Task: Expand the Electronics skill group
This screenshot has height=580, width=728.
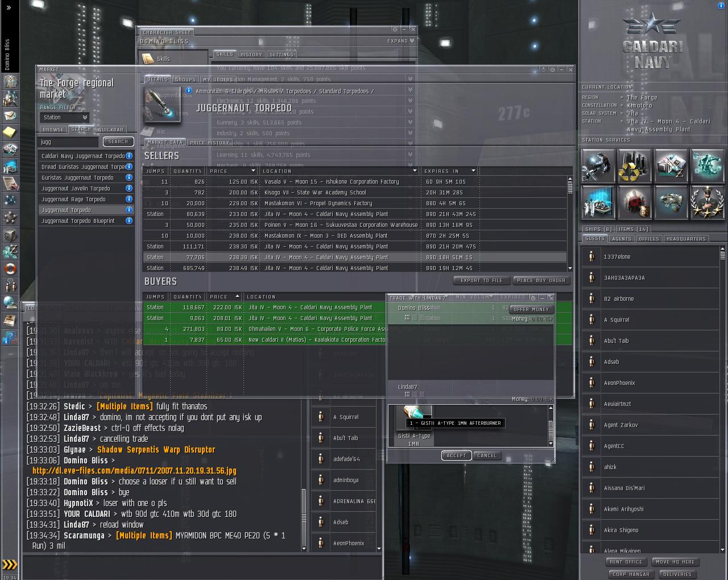Action: [409, 101]
